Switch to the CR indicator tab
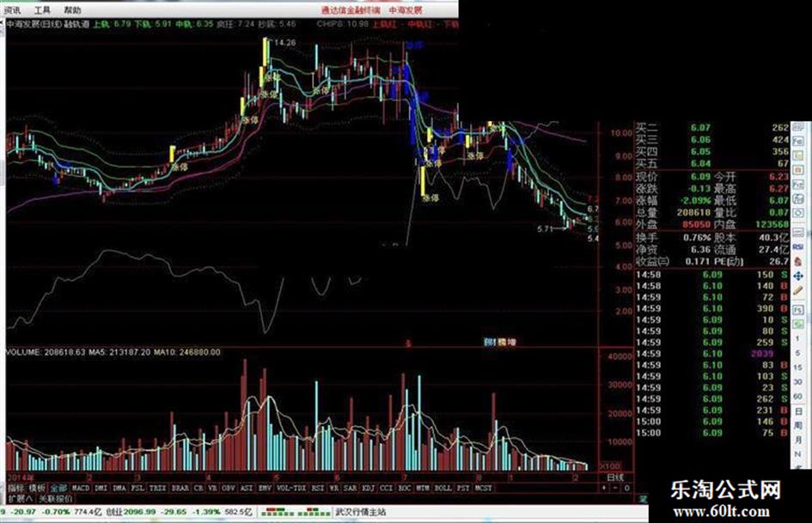This screenshot has height=523, width=812. pos(198,488)
